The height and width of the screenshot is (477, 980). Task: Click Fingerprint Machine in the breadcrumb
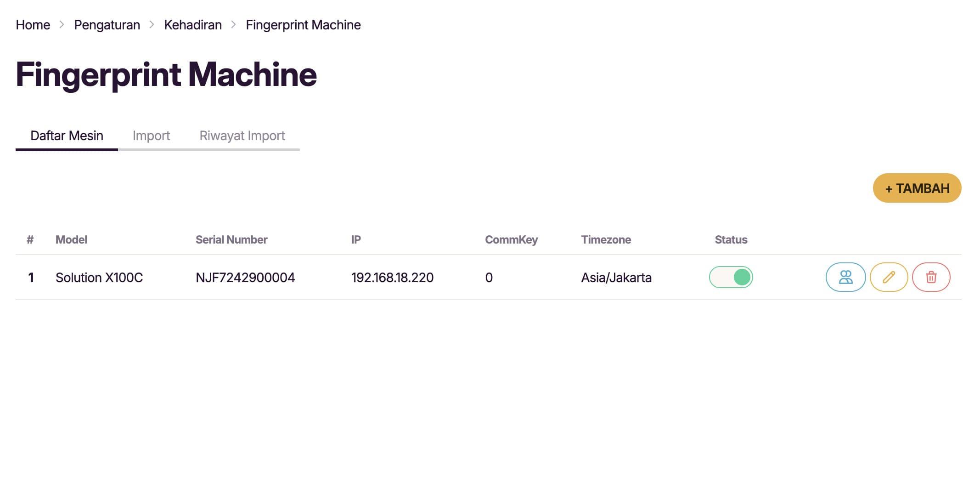[303, 25]
